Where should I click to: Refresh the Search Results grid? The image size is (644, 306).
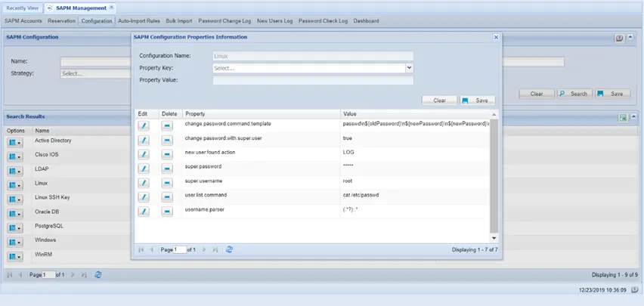pyautogui.click(x=98, y=275)
